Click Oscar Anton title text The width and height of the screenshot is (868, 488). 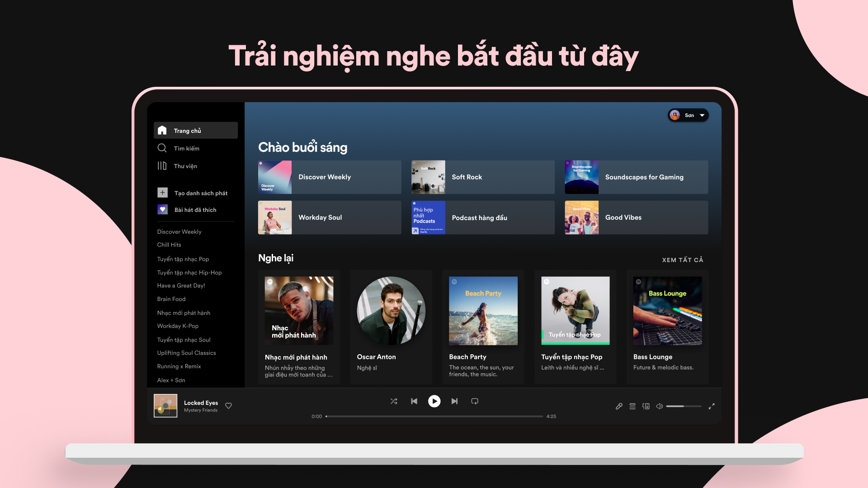tap(376, 357)
